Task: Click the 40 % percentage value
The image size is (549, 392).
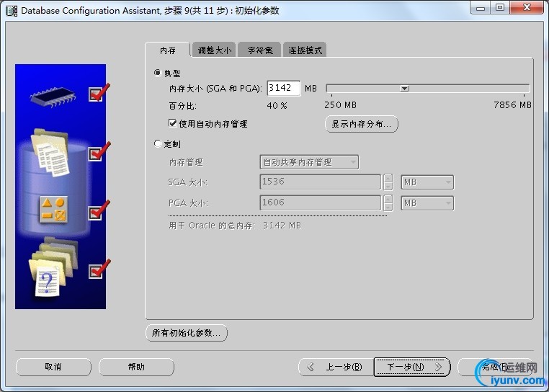Action: [x=277, y=105]
